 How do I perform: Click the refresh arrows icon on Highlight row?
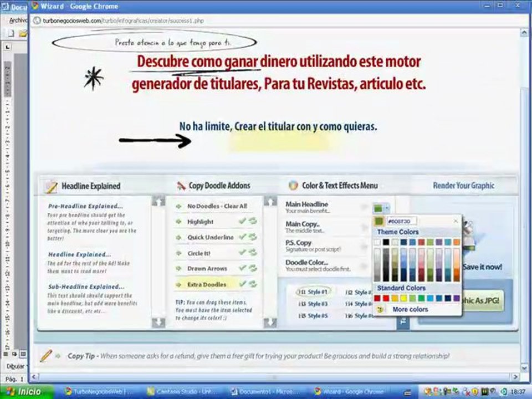point(253,221)
